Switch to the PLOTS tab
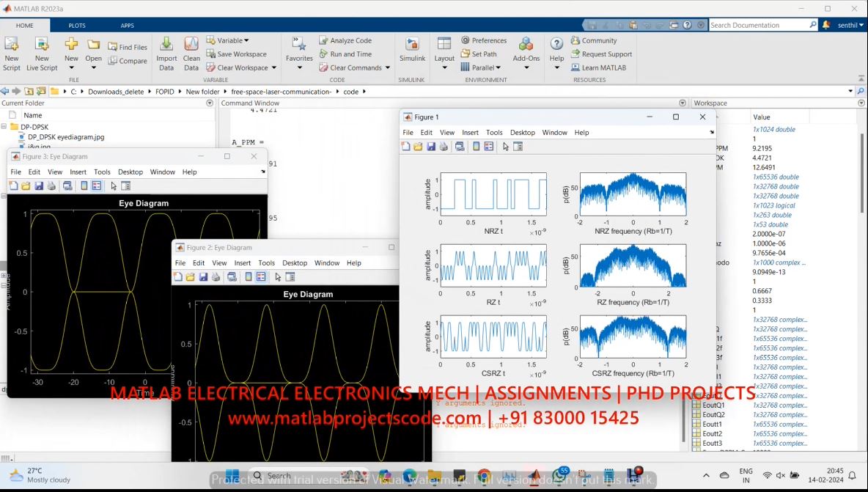 pyautogui.click(x=77, y=25)
